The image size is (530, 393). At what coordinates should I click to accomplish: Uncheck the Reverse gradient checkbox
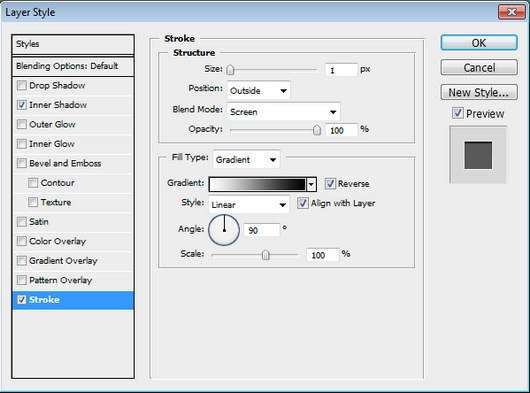coord(330,183)
